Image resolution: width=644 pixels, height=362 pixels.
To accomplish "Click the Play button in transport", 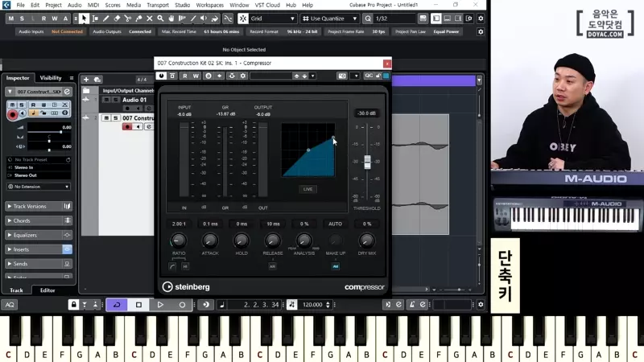I will coord(160,305).
